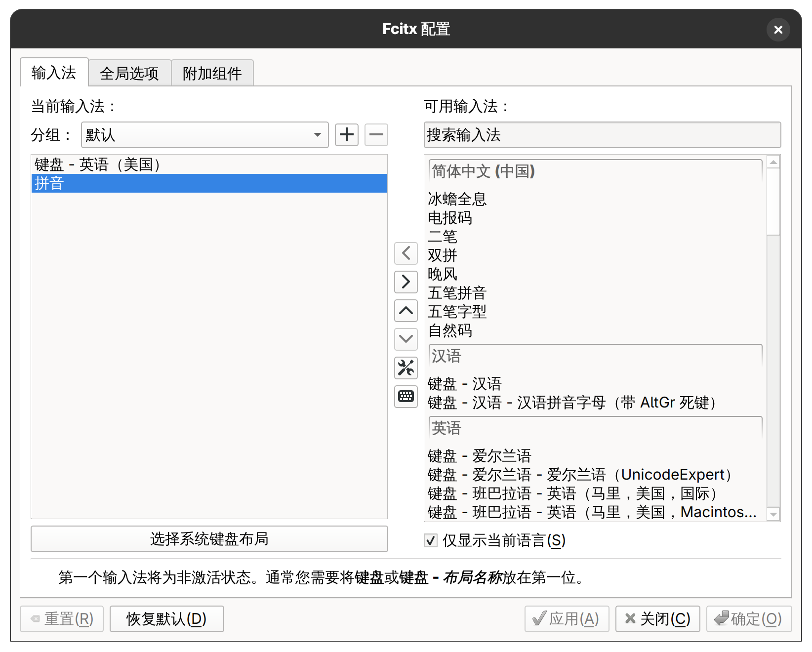
Task: Click the left arrow to add input method
Action: pos(406,253)
